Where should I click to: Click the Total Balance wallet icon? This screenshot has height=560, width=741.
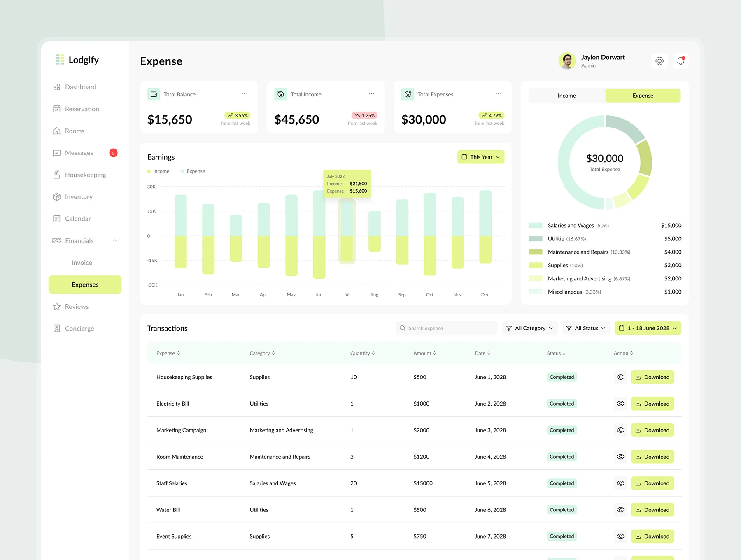(154, 94)
